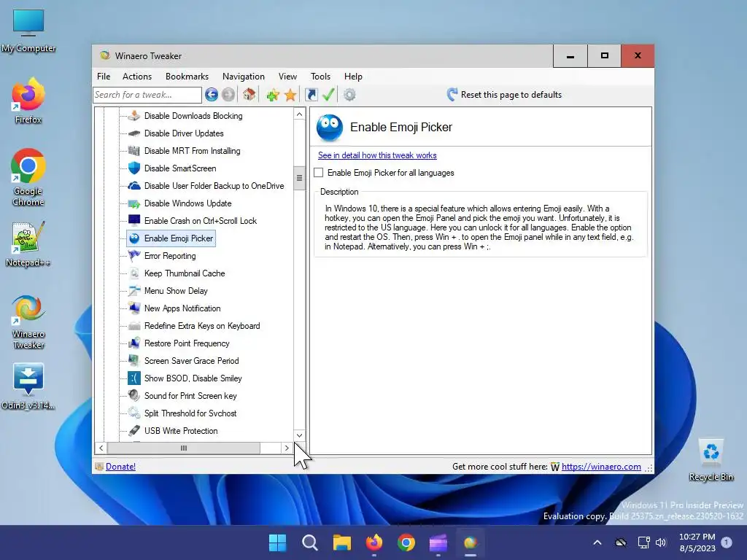Open Firefox desktop shortcut

click(x=28, y=101)
